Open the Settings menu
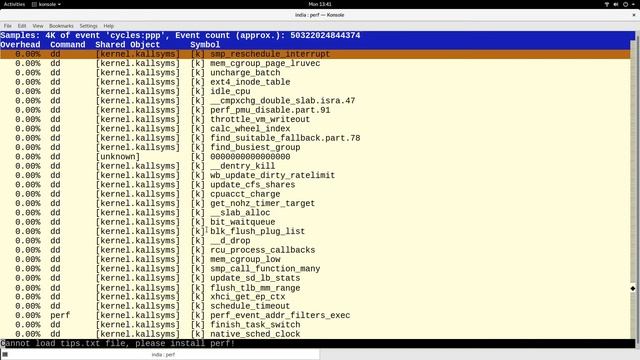This screenshot has width=640, height=360. click(x=89, y=26)
